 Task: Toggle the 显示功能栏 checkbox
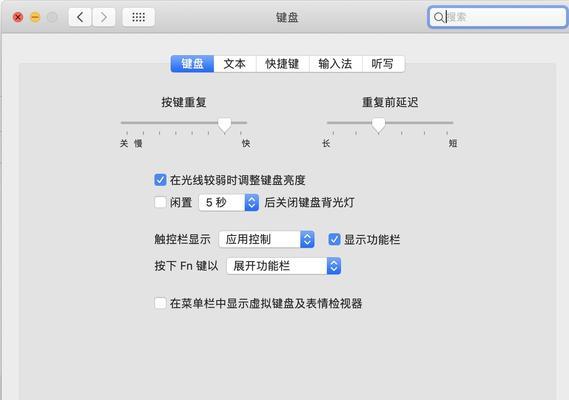[x=334, y=240]
